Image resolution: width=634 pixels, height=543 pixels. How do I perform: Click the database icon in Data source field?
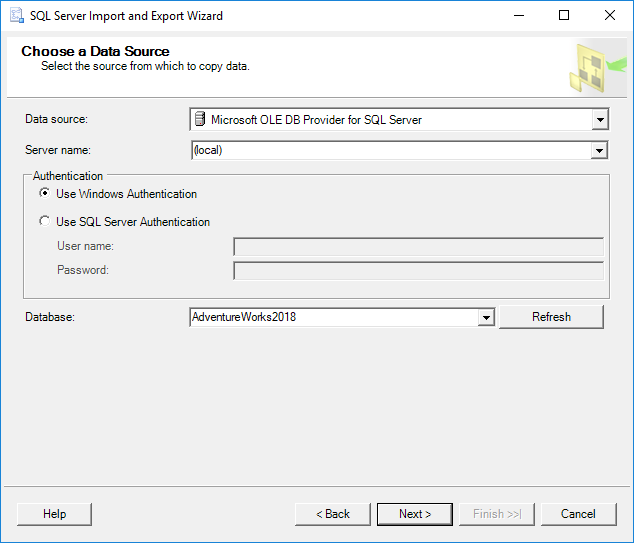click(199, 120)
